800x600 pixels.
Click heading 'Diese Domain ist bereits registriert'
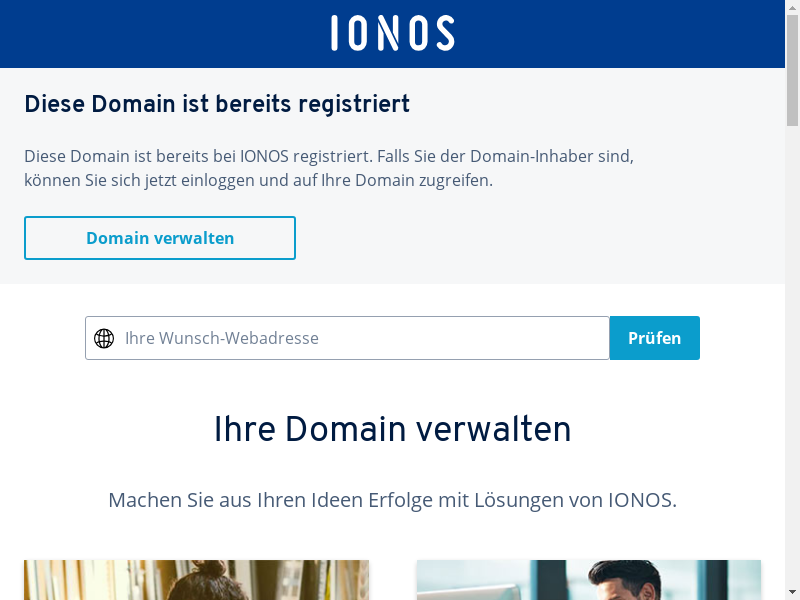(217, 104)
